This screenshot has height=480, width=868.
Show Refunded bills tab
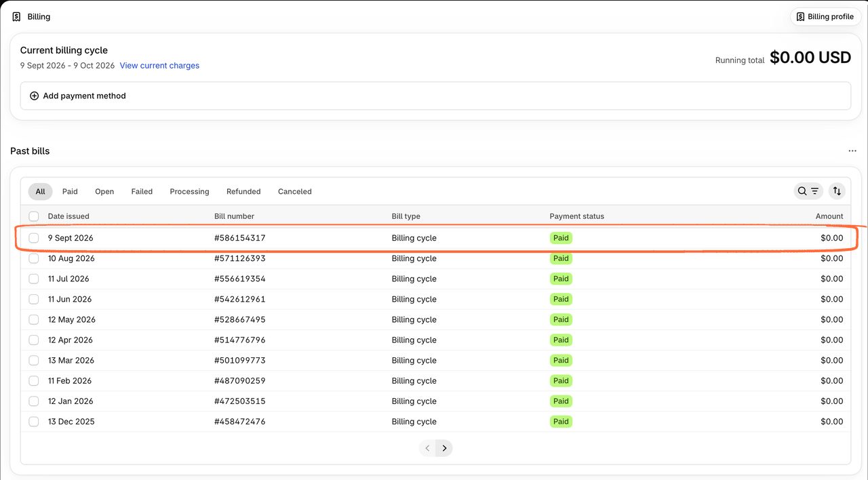point(243,192)
